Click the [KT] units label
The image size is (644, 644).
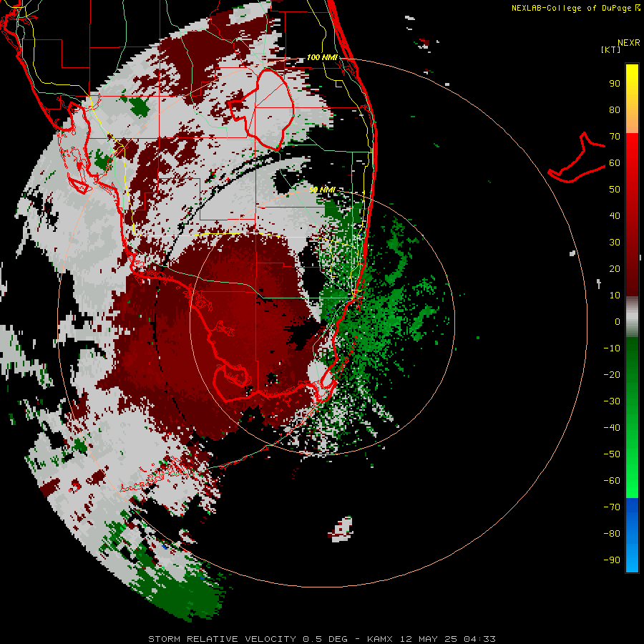610,49
